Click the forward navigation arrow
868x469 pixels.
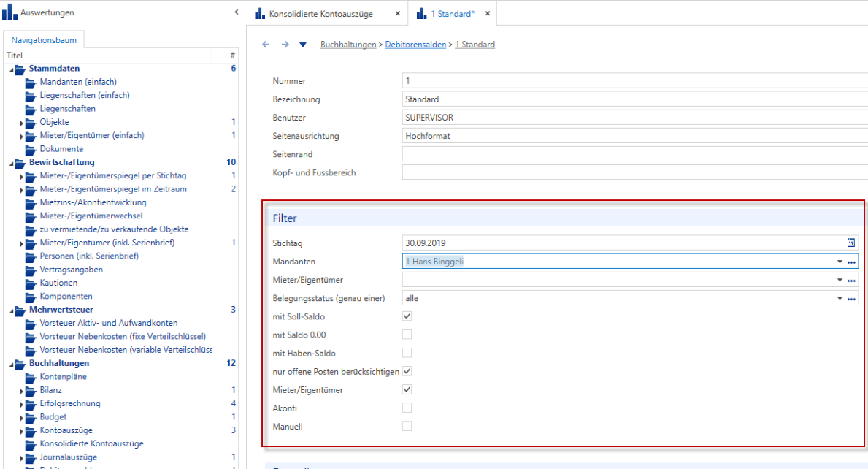(x=285, y=45)
